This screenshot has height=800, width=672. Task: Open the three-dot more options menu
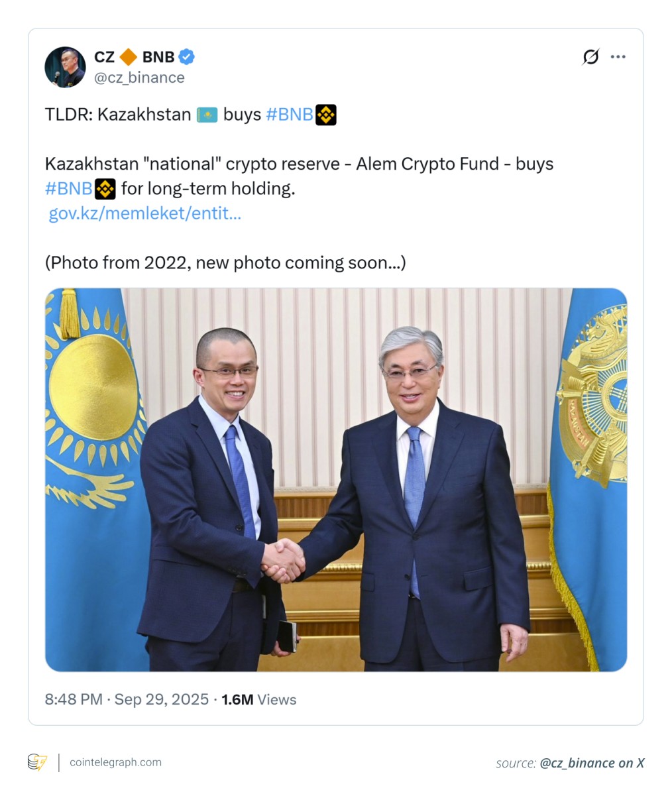click(618, 57)
